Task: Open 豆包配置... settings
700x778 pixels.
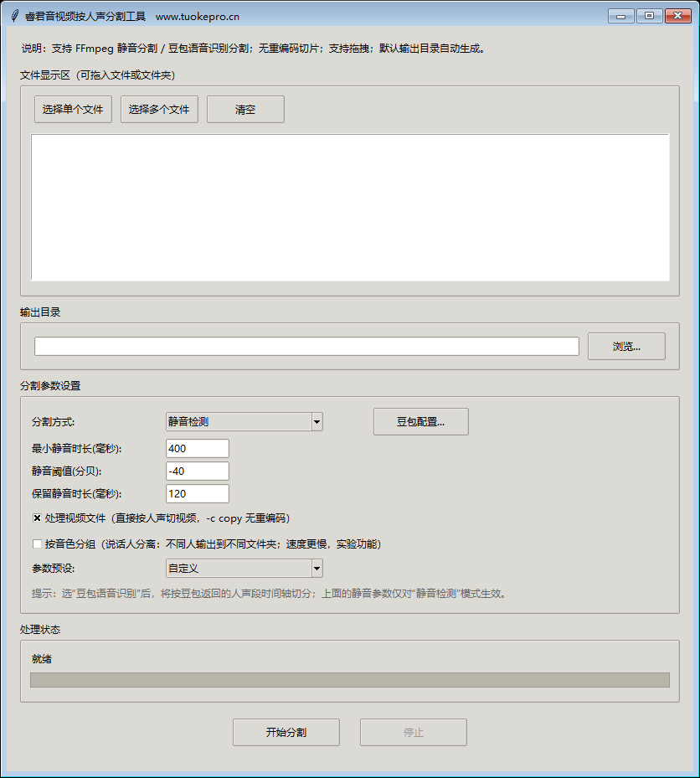Action: 420,422
